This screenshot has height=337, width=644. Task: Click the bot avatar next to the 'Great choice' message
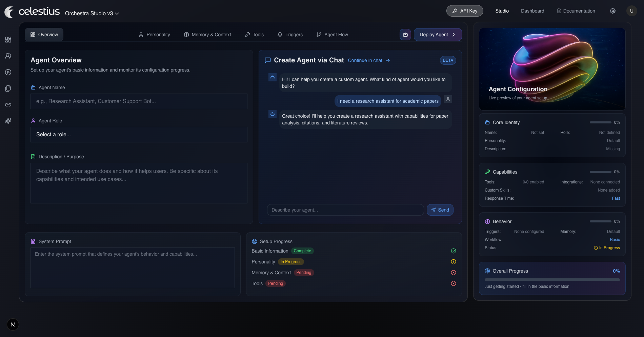[x=273, y=114]
